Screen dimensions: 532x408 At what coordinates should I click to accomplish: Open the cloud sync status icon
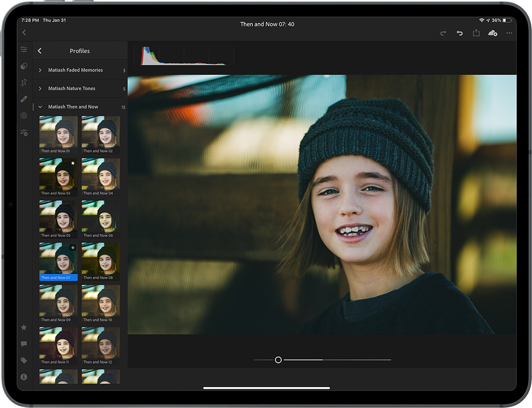click(x=493, y=33)
